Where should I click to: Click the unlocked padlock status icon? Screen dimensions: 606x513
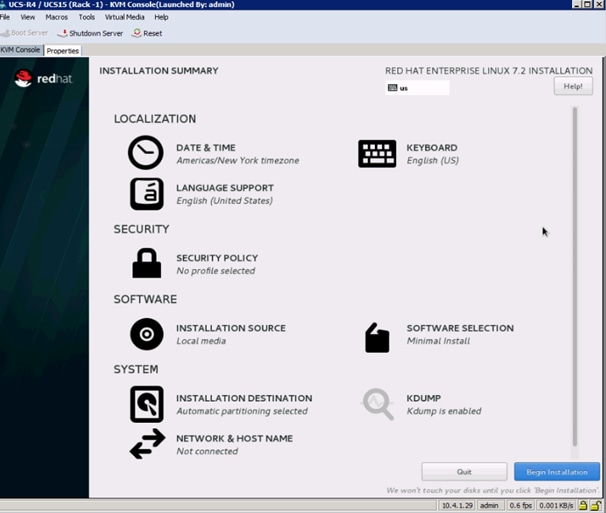(x=596, y=505)
